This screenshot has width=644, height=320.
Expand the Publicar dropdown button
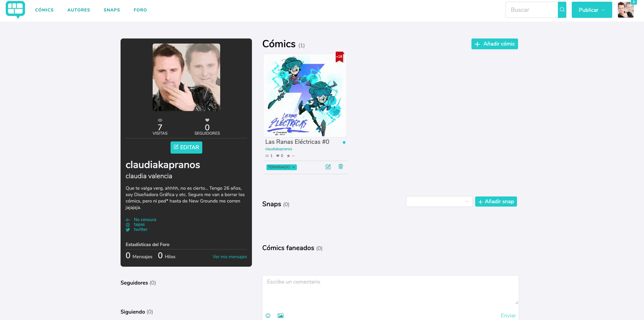pos(592,10)
